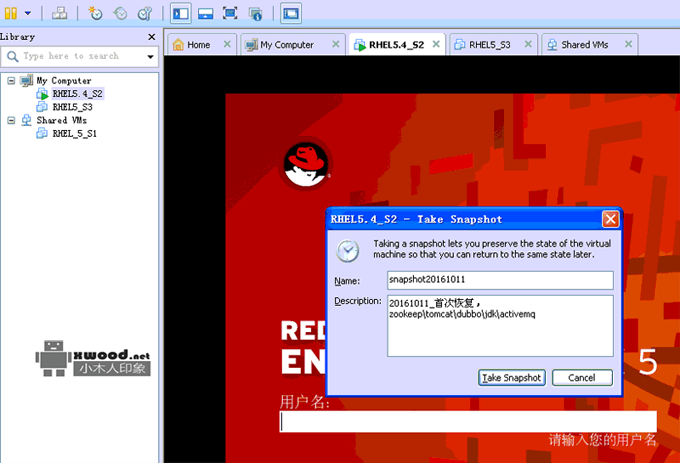Click the Take Snapshot toolbar icon
680x463 pixels.
coord(95,13)
